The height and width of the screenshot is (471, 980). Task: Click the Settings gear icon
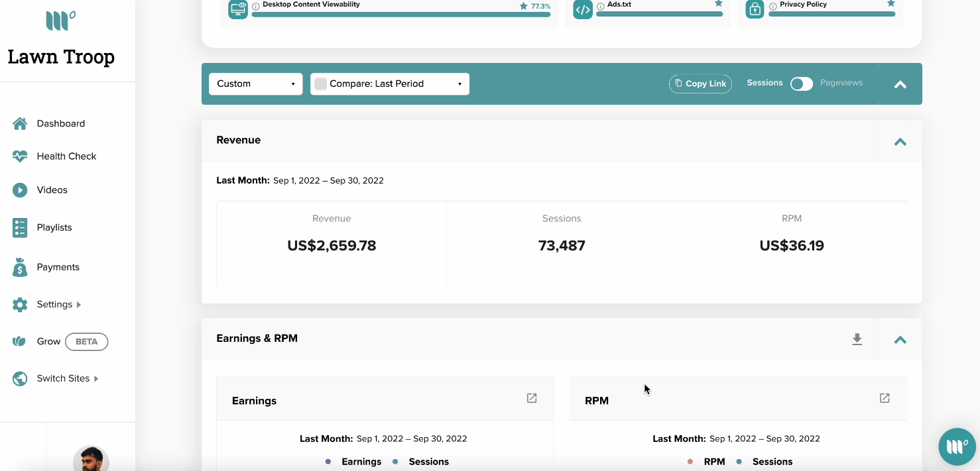pyautogui.click(x=20, y=305)
